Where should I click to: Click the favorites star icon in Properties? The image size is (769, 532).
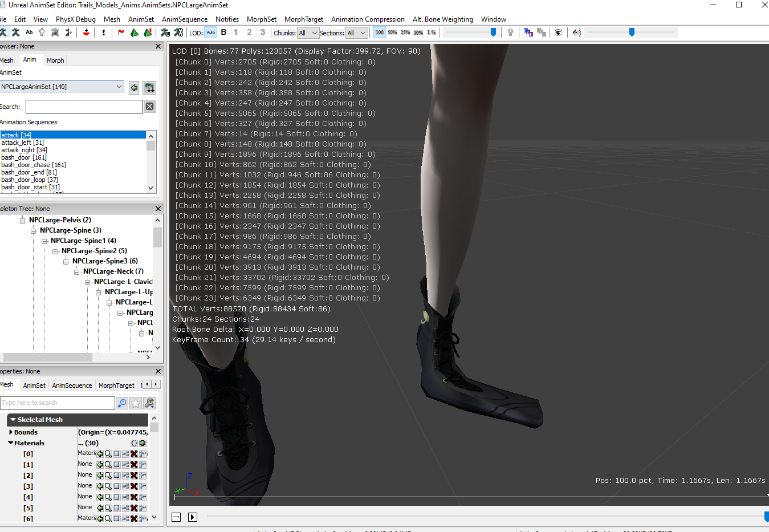coord(136,403)
